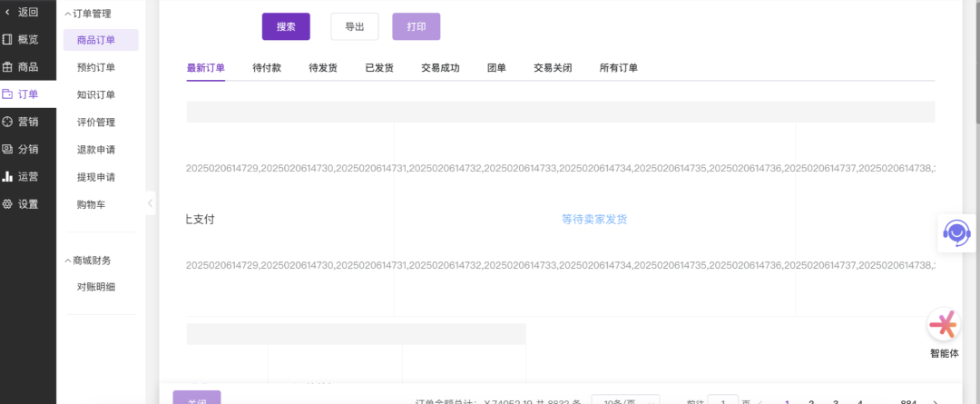The image size is (980, 404).
Task: Collapse the 订单管理 menu group
Action: point(68,14)
